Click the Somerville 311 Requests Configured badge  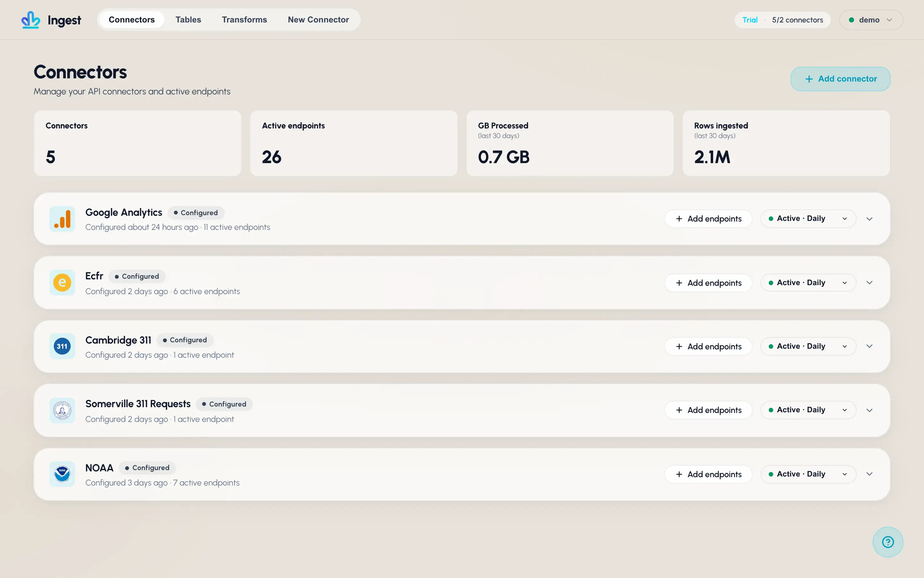click(224, 405)
